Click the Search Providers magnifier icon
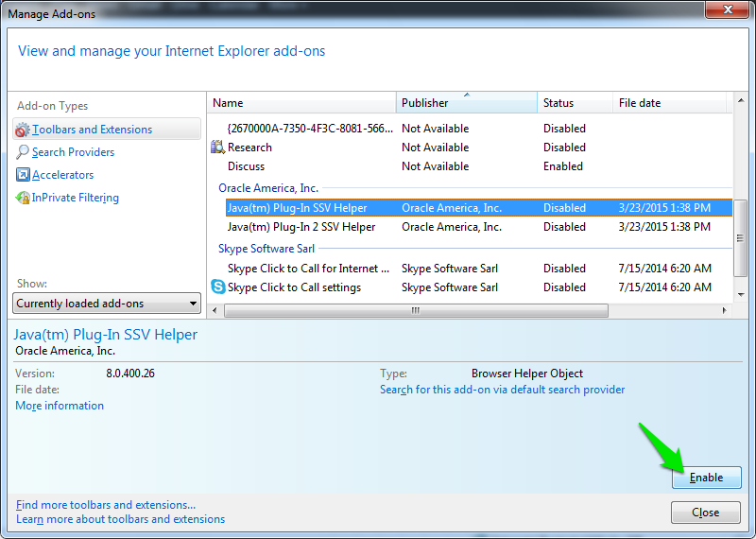This screenshot has height=539, width=756. click(22, 152)
